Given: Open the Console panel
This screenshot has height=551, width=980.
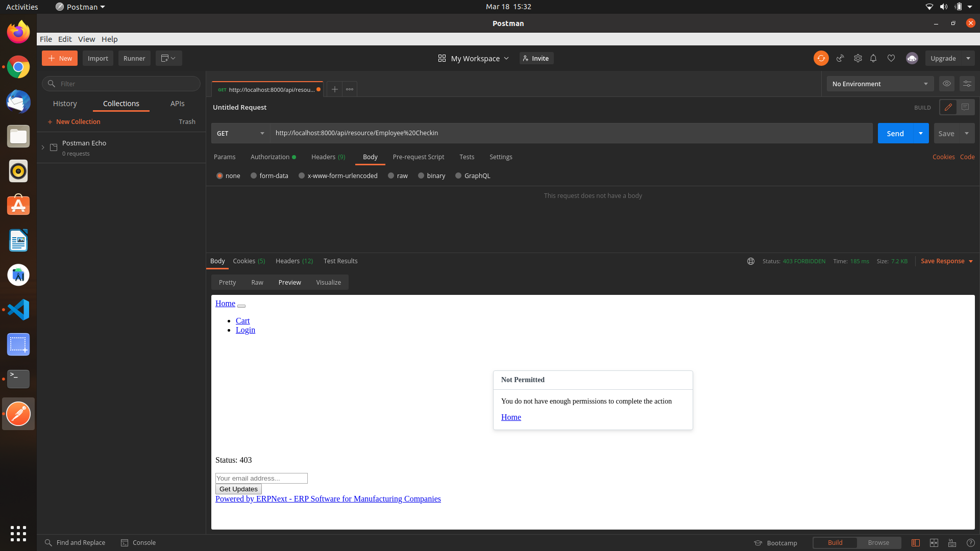Looking at the screenshot, I should [138, 543].
